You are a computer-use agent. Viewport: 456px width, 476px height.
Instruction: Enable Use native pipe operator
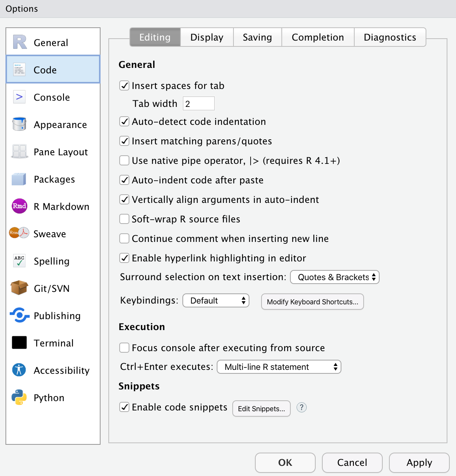(124, 160)
